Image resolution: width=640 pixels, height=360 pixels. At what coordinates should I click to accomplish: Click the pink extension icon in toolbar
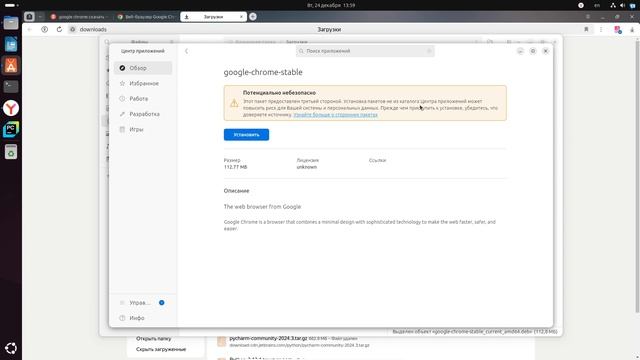(618, 29)
